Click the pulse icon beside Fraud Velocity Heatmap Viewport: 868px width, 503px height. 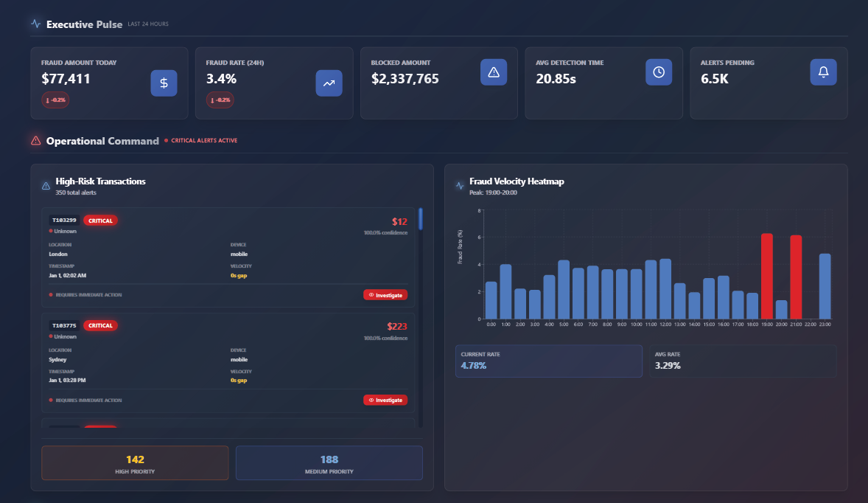458,184
